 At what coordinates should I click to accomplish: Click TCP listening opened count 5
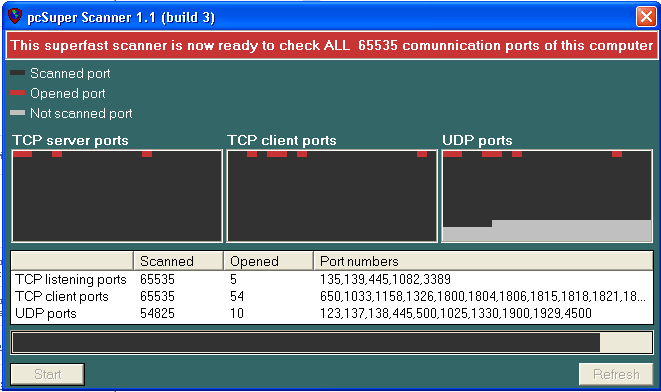[234, 279]
